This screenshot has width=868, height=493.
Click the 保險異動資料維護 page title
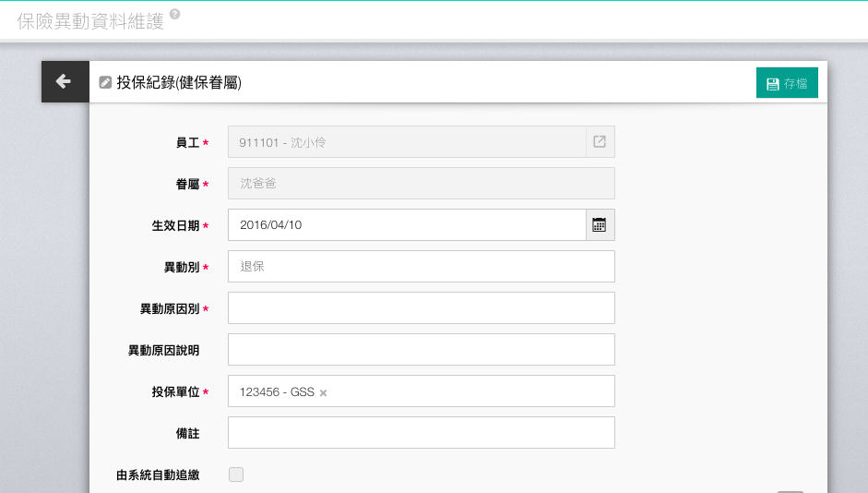(90, 21)
